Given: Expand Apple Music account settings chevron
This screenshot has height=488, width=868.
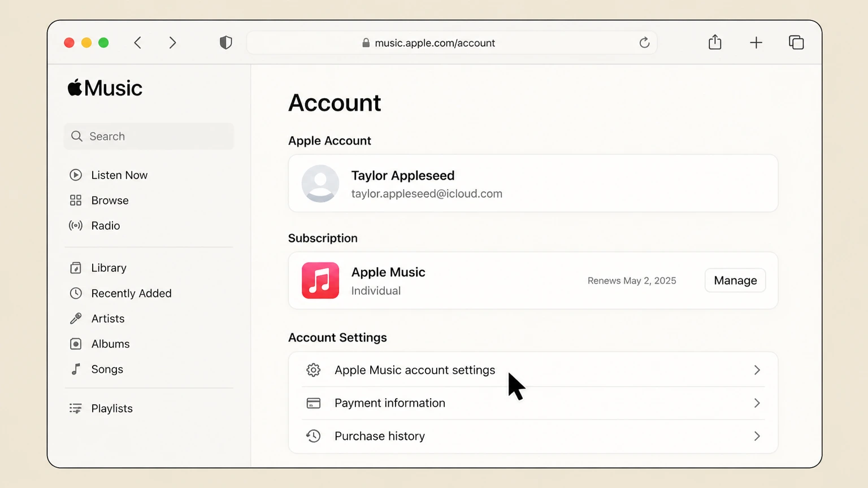Looking at the screenshot, I should click(x=757, y=370).
